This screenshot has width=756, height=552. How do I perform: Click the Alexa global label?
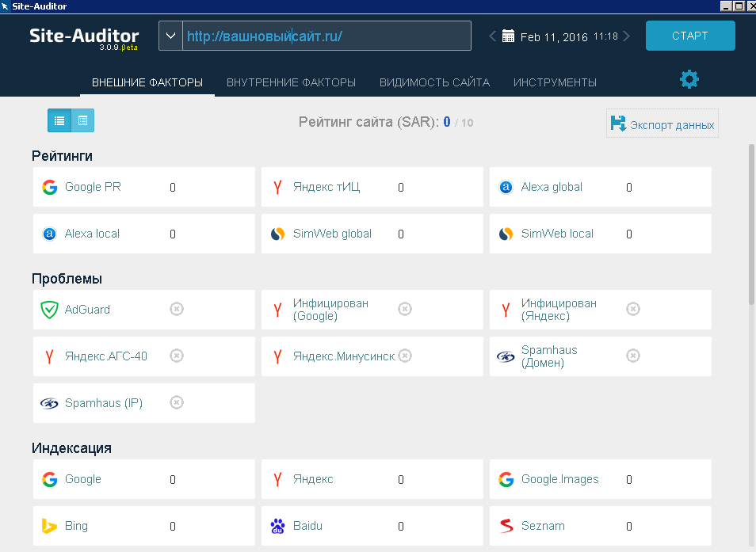(x=552, y=187)
